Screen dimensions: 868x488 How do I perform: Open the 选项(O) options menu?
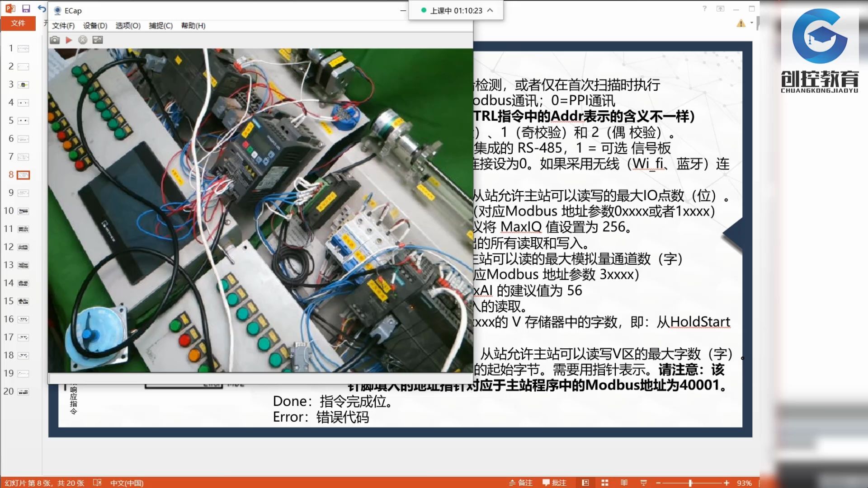pyautogui.click(x=127, y=26)
